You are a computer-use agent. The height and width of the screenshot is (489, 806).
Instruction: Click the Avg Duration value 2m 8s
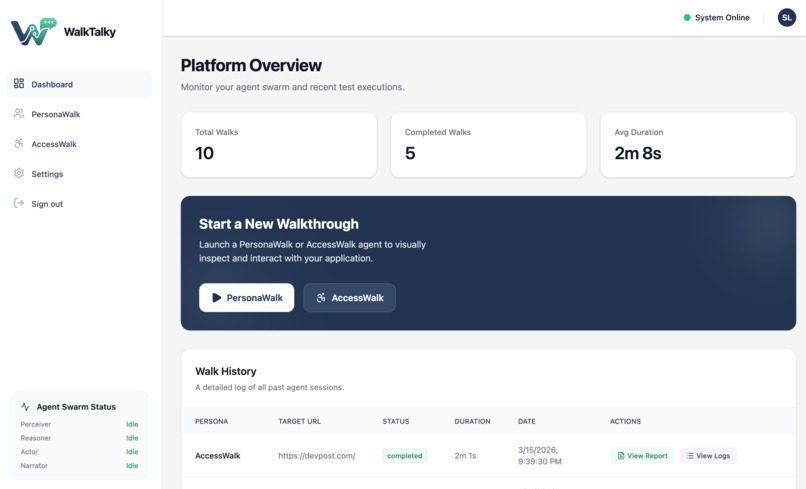point(638,153)
